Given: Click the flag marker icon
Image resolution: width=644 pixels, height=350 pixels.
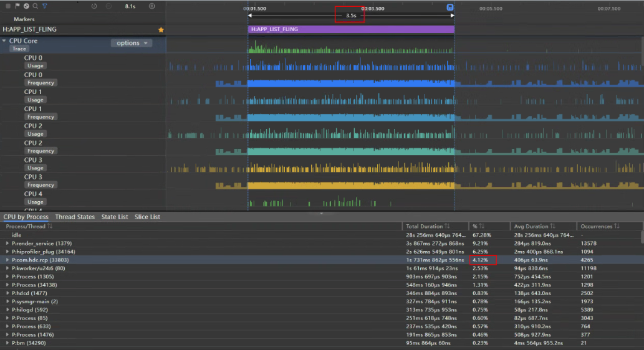Looking at the screenshot, I should [x=17, y=6].
